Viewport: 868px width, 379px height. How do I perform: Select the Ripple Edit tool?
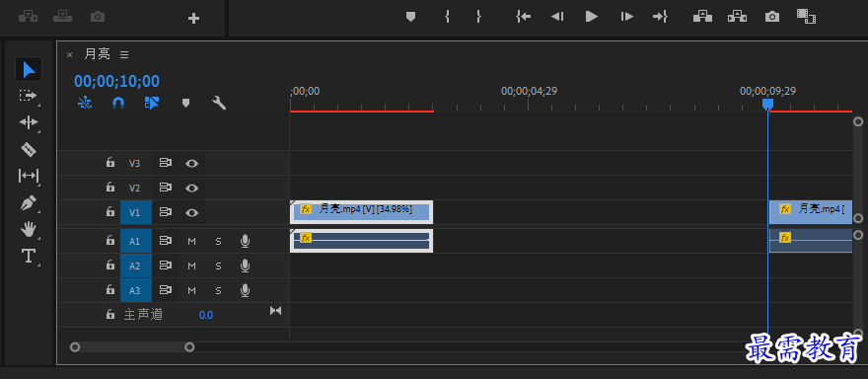pyautogui.click(x=29, y=122)
